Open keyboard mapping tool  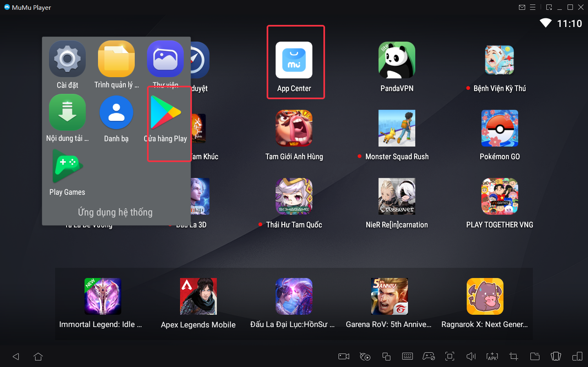(x=408, y=356)
